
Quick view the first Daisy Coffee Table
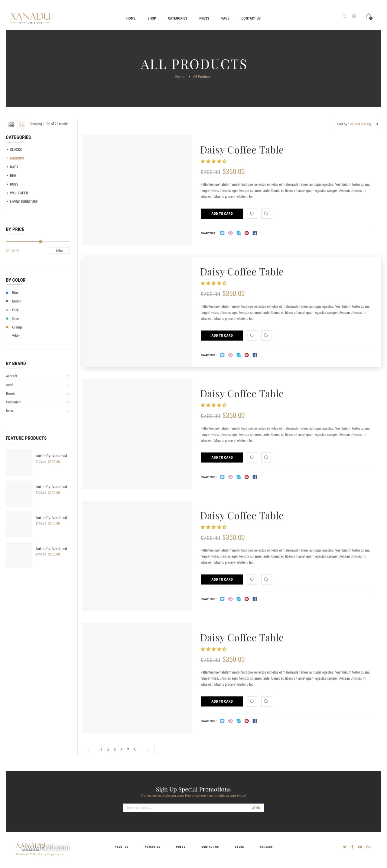(266, 213)
